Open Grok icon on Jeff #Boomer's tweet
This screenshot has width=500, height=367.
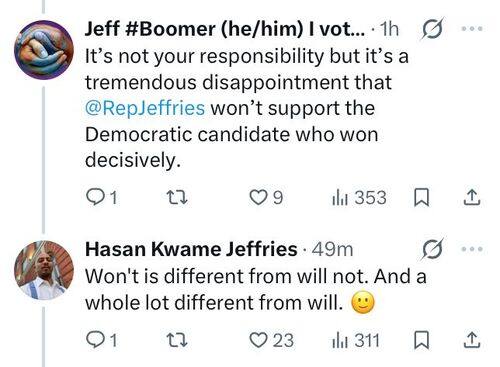click(x=433, y=29)
